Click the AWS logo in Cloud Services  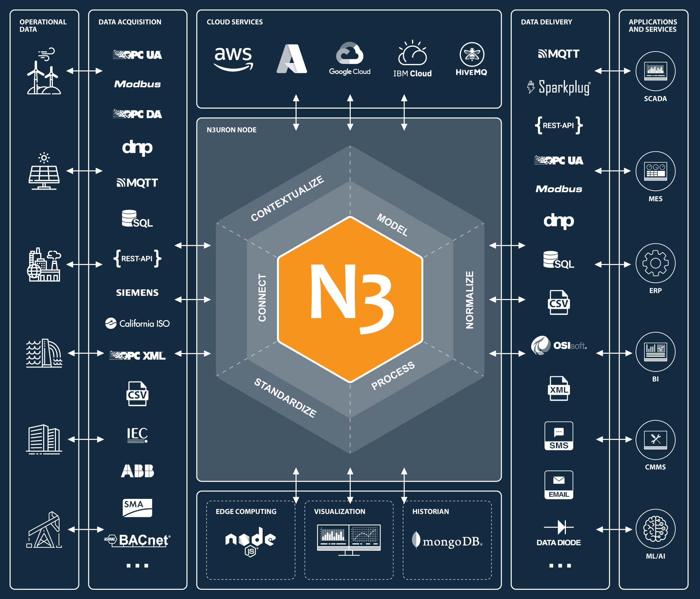(234, 59)
